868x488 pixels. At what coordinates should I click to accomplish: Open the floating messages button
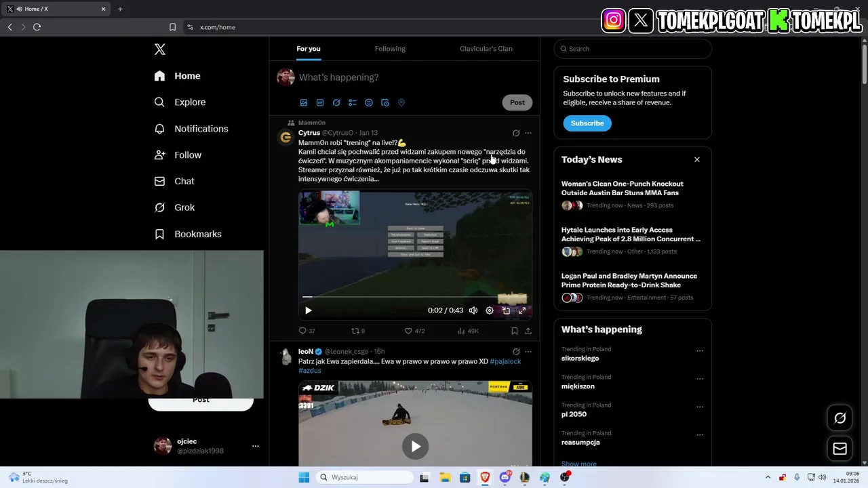point(840,449)
